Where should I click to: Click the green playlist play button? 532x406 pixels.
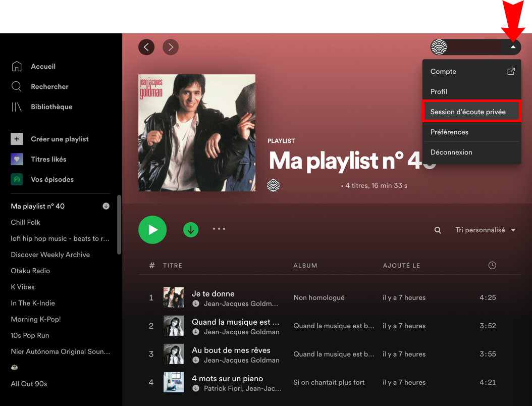coord(152,230)
